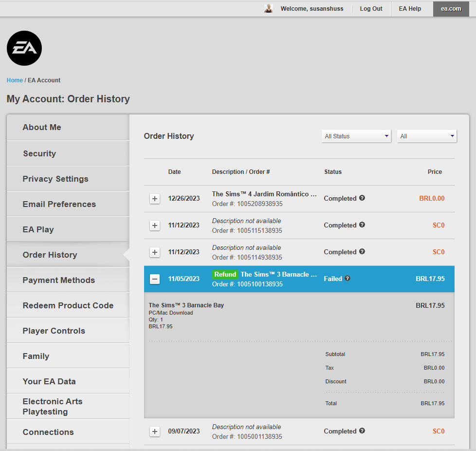The image size is (476, 451).
Task: Select Email Preferences
Action: click(x=68, y=204)
